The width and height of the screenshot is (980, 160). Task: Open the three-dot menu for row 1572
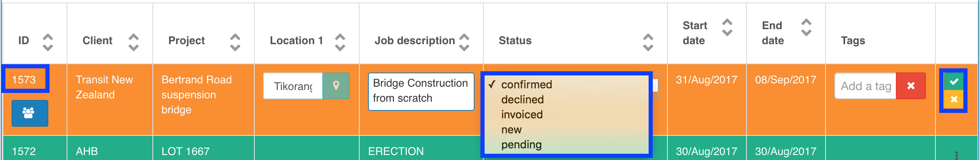click(957, 155)
